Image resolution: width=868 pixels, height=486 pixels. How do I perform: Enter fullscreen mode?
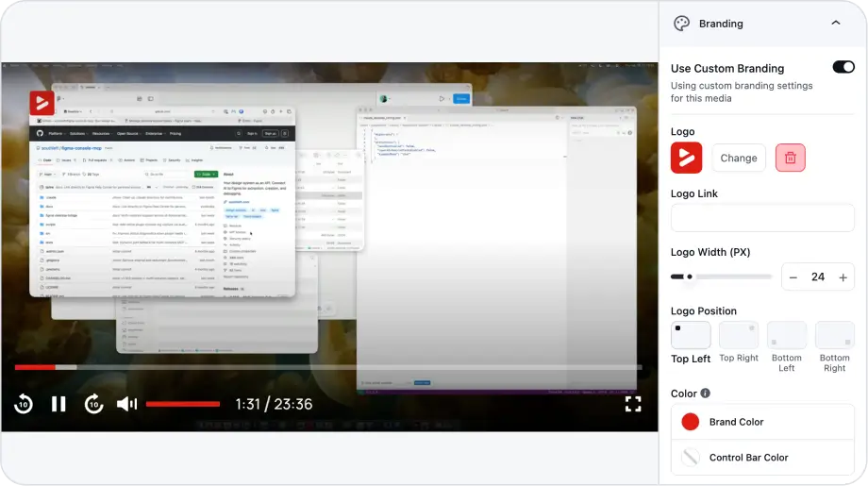[633, 404]
